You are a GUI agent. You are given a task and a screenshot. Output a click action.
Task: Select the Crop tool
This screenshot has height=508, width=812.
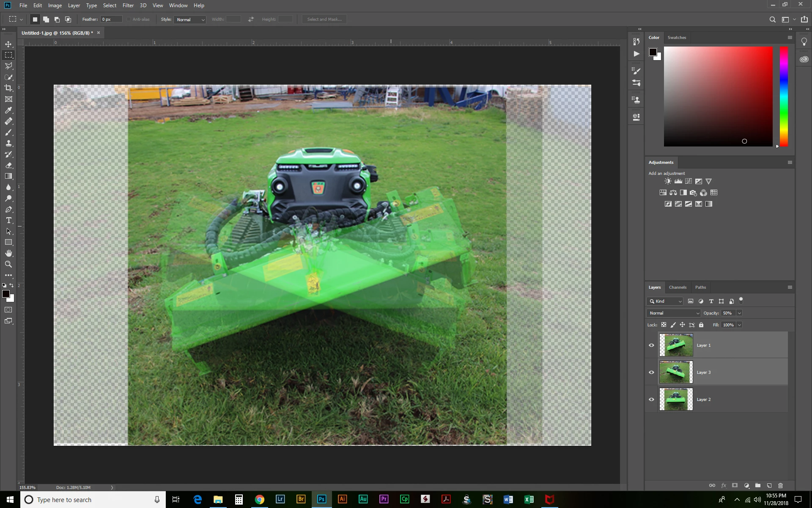[x=8, y=88]
